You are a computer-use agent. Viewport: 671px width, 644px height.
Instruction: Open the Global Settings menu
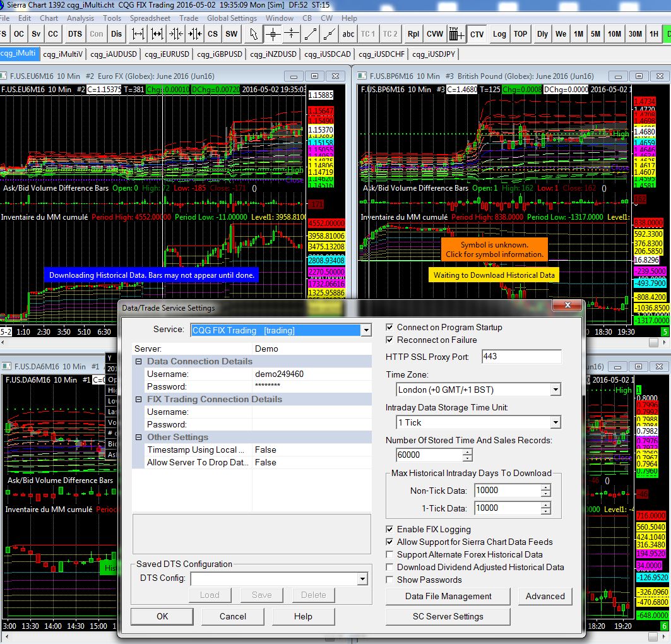232,18
